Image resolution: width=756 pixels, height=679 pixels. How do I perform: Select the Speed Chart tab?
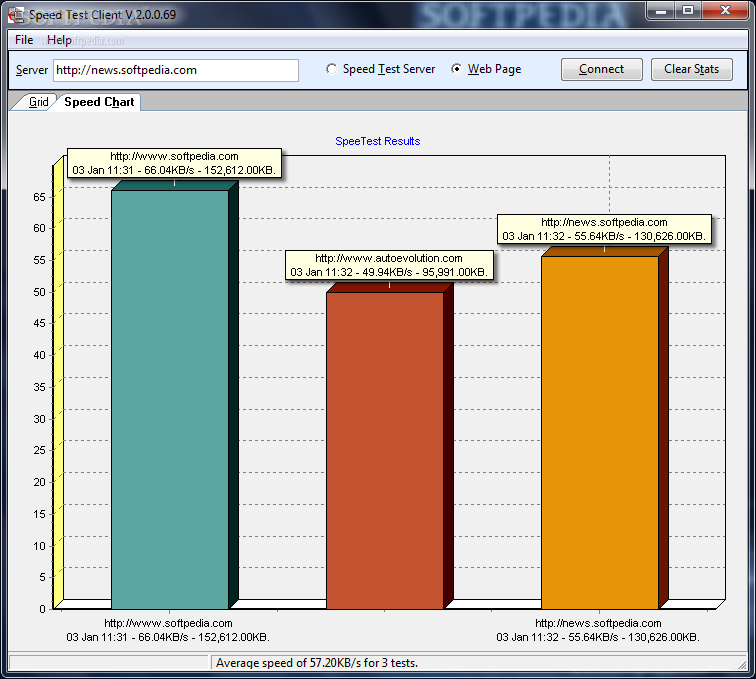click(x=99, y=102)
